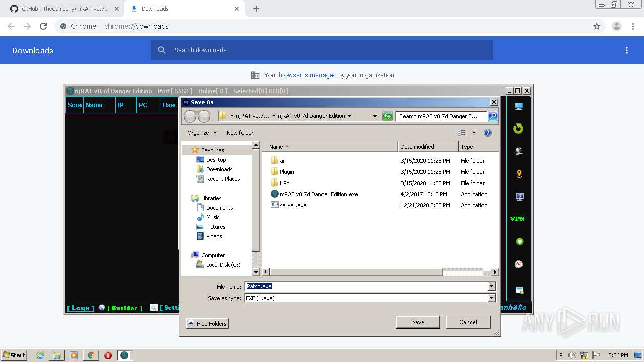Screen dimensions: 644x362
Task: Click the monitor icon in njRAT sidebar
Action: coord(518,106)
